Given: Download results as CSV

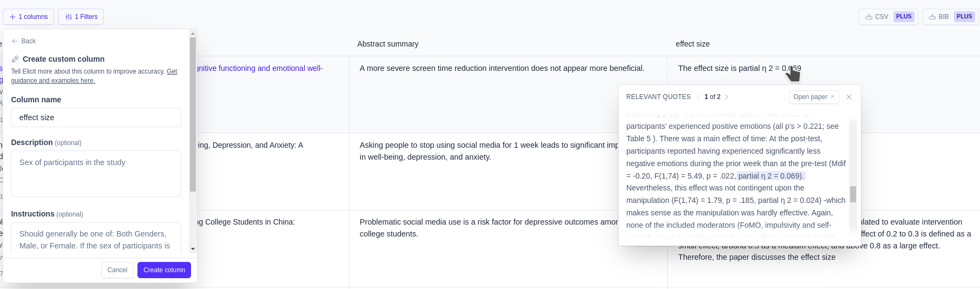Looking at the screenshot, I should point(887,17).
